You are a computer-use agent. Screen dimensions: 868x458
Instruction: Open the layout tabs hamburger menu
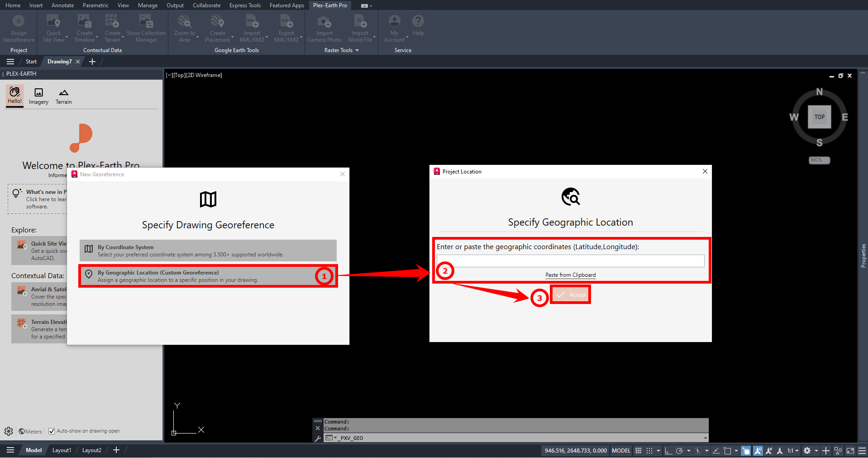pos(10,450)
